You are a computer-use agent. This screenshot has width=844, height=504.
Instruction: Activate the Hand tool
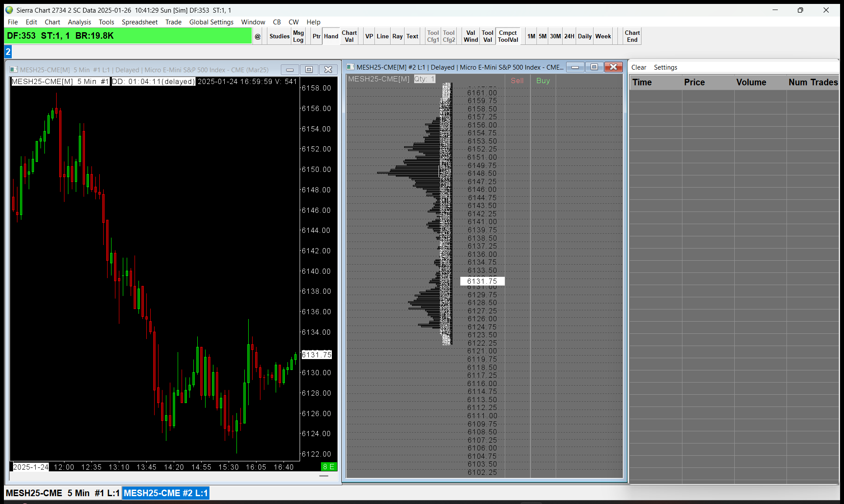pos(331,36)
